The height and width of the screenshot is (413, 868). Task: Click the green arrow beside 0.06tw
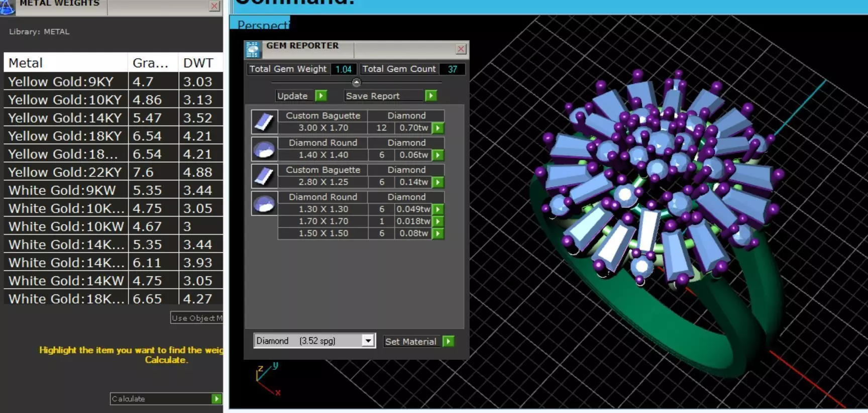(438, 155)
